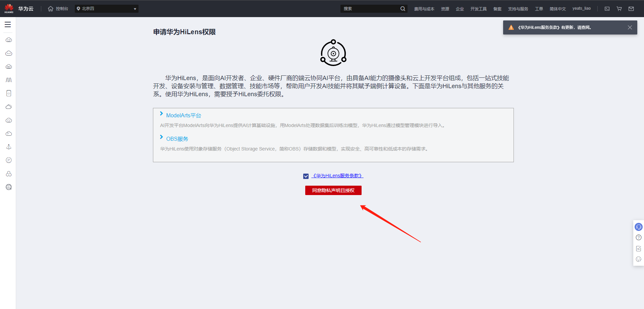
Task: Open the cloud with dots sidebar icon
Action: click(x=9, y=53)
